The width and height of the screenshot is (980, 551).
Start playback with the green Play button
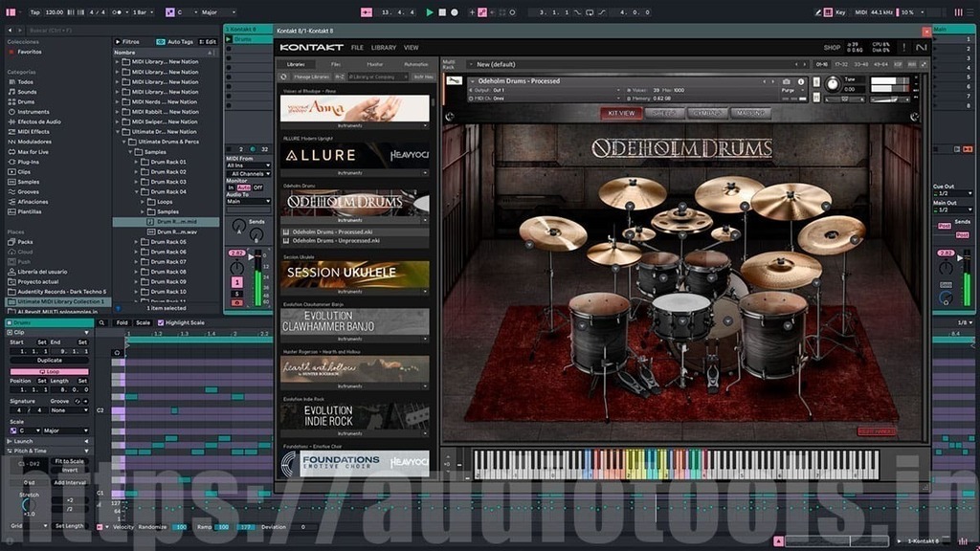coord(430,11)
